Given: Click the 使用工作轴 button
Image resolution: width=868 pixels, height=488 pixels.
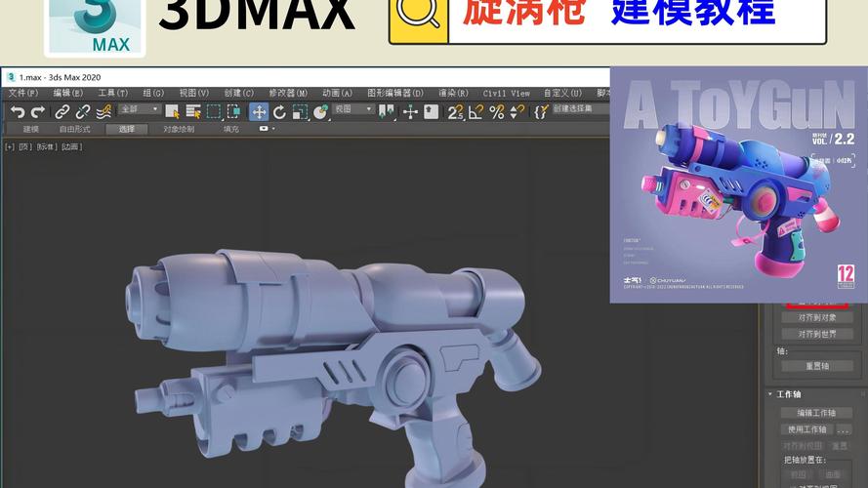Looking at the screenshot, I should tap(807, 429).
